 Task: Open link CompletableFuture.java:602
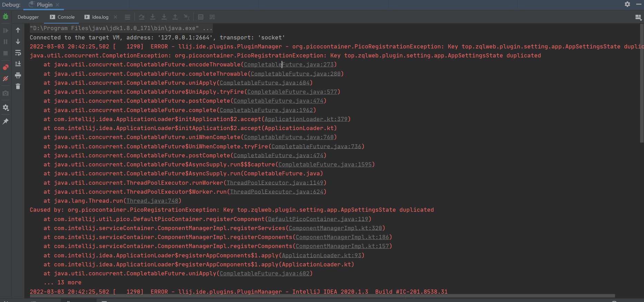[265, 273]
